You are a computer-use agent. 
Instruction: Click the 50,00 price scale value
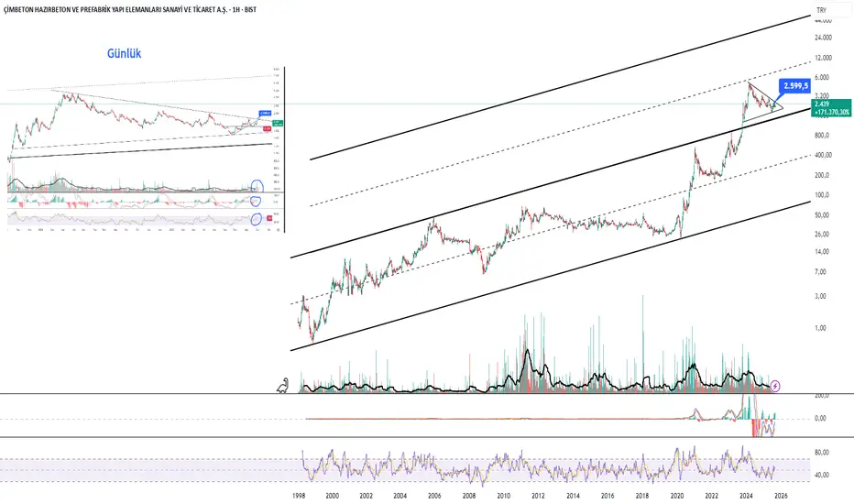(x=821, y=215)
